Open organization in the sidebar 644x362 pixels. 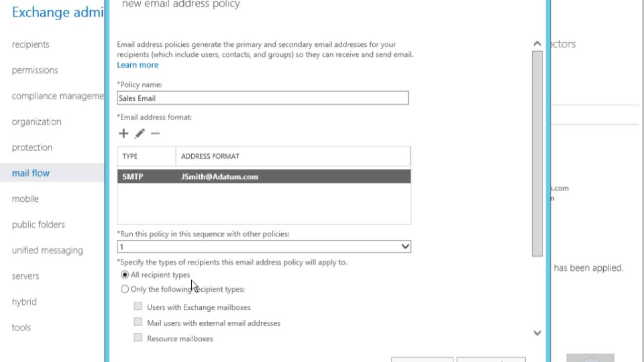coord(36,122)
